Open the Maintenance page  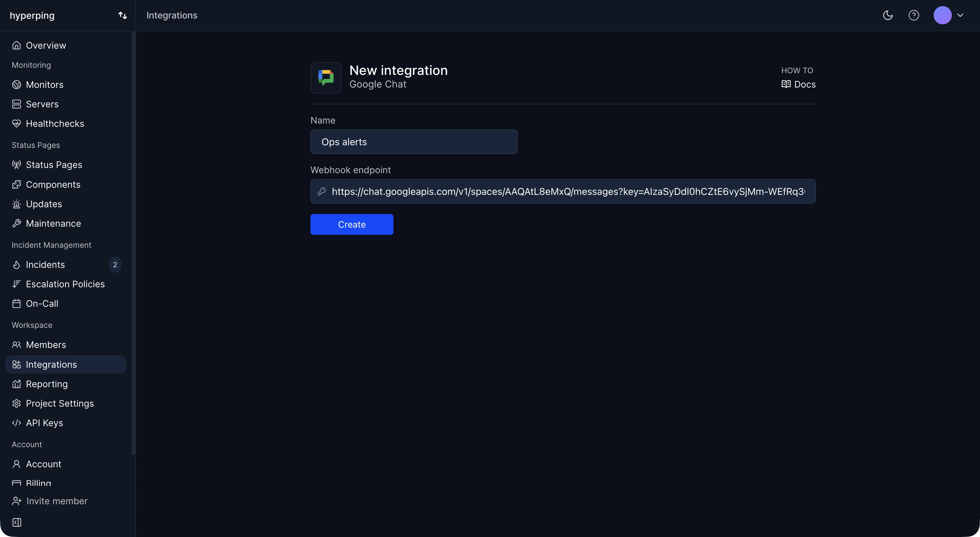(66, 223)
